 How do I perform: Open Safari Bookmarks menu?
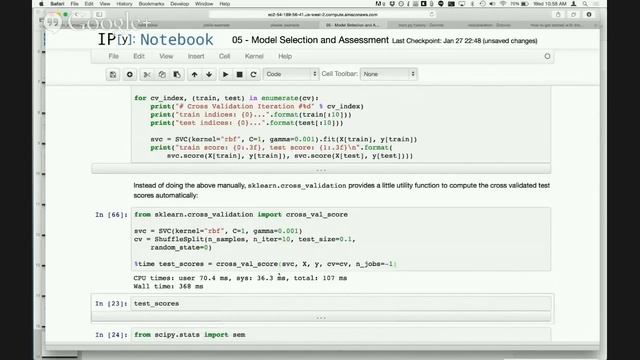click(x=151, y=4)
